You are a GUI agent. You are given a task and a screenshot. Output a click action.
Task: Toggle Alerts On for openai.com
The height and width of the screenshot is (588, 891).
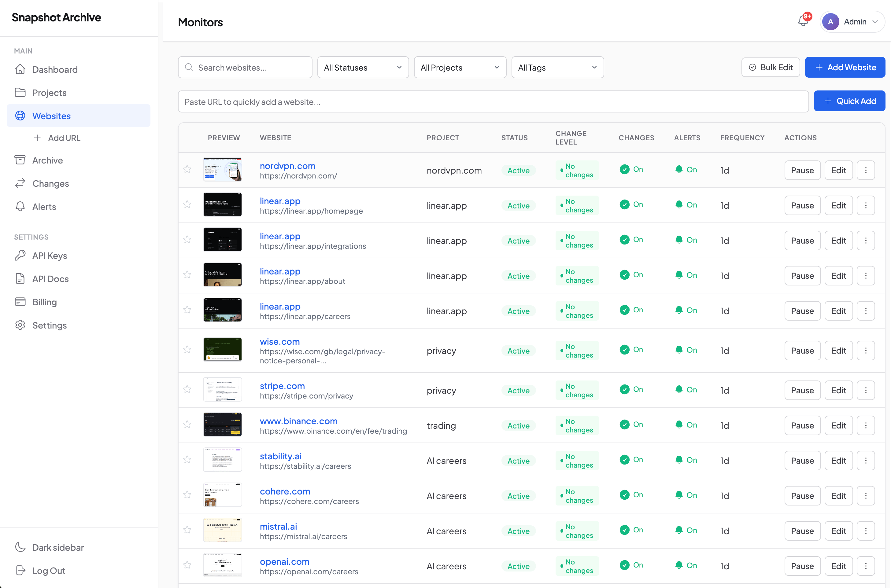(686, 565)
